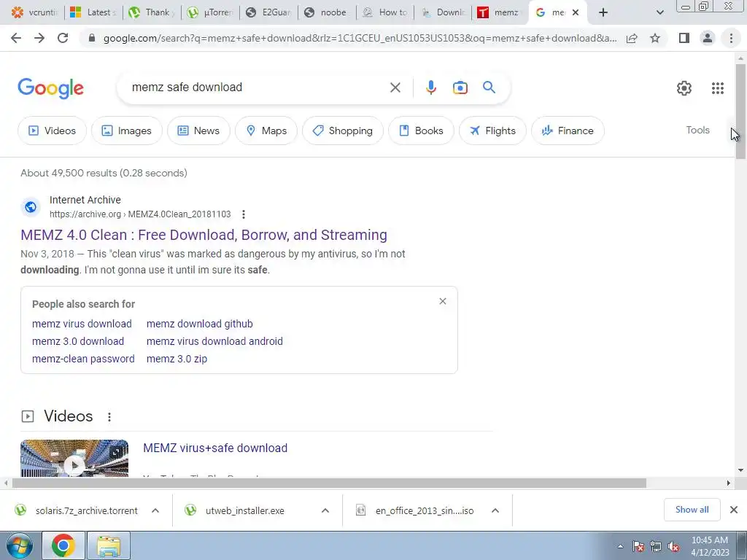The height and width of the screenshot is (560, 747).
Task: Filter results by Finance
Action: click(568, 131)
